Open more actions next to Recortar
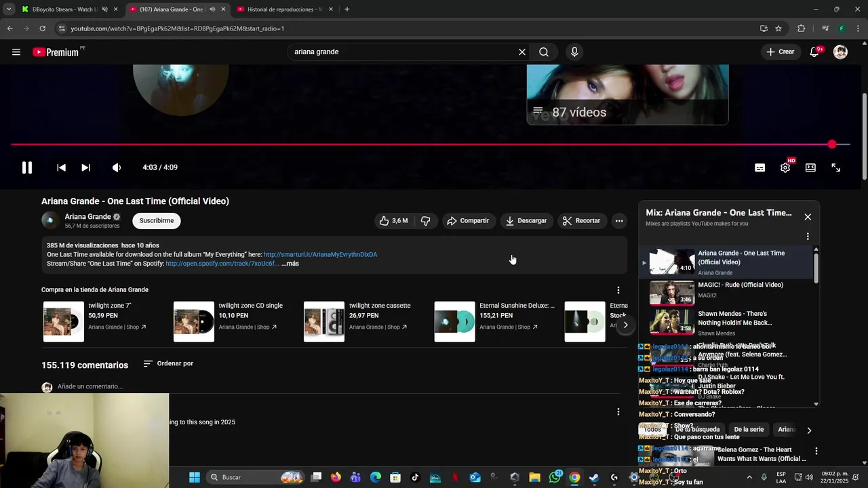868x488 pixels. point(618,220)
